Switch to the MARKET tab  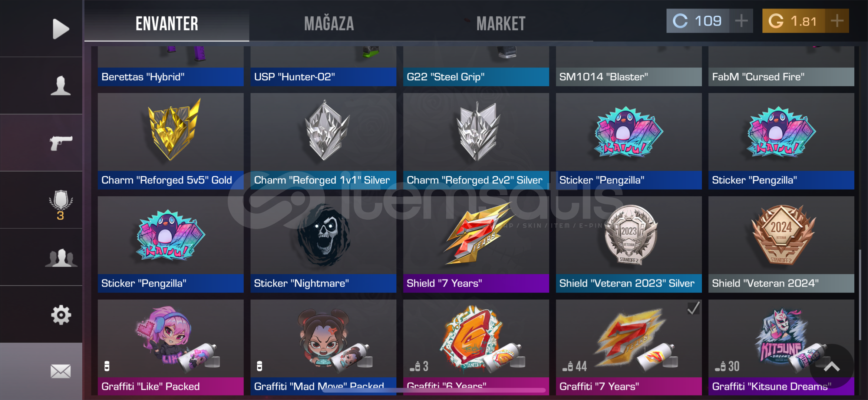[x=501, y=24]
